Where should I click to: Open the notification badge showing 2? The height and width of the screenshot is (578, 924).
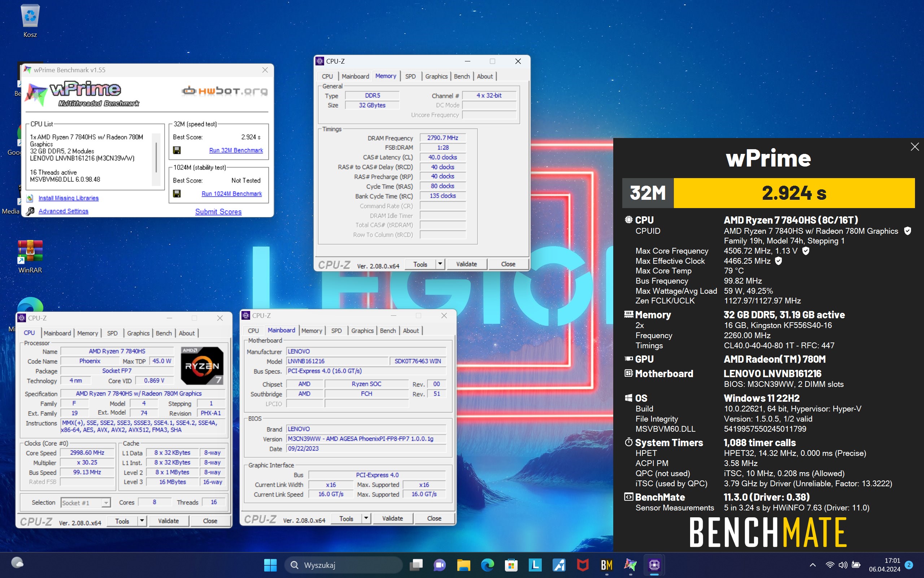[x=909, y=565]
